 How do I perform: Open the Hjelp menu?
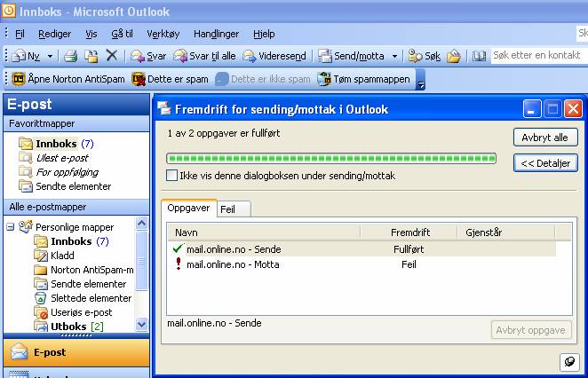tap(264, 34)
